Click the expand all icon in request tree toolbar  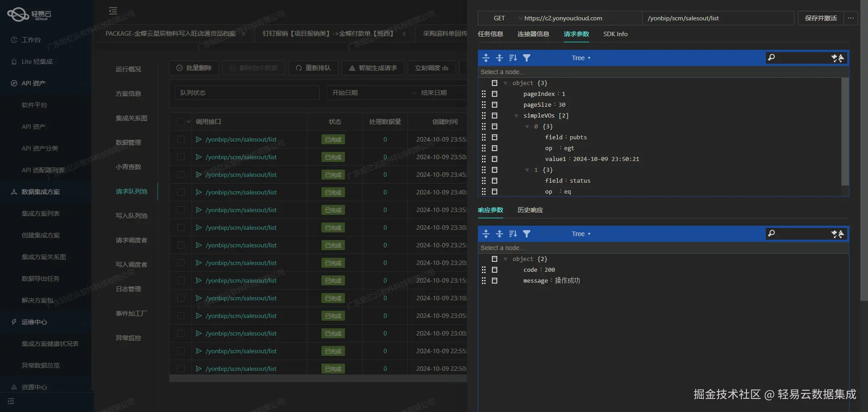[x=486, y=58]
